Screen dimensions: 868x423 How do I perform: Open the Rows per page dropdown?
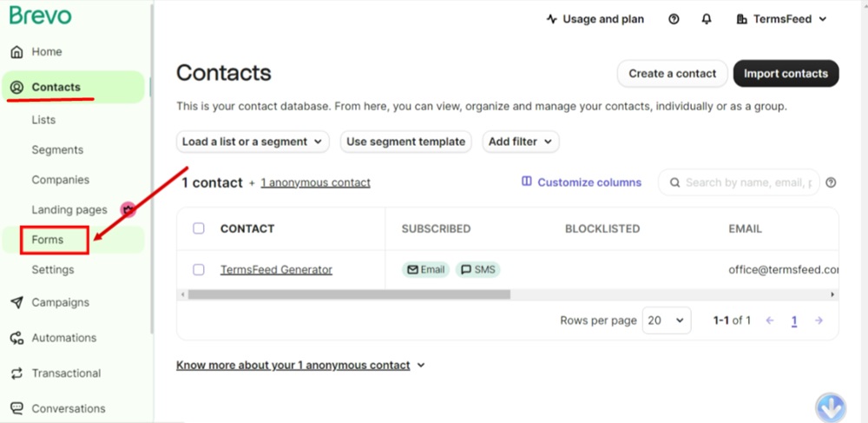(x=667, y=321)
